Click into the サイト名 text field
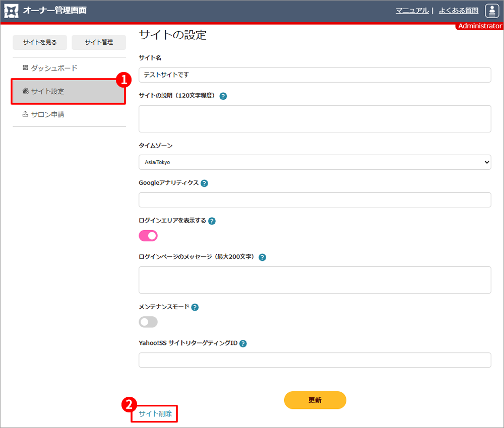This screenshot has height=428, width=504. 314,75
